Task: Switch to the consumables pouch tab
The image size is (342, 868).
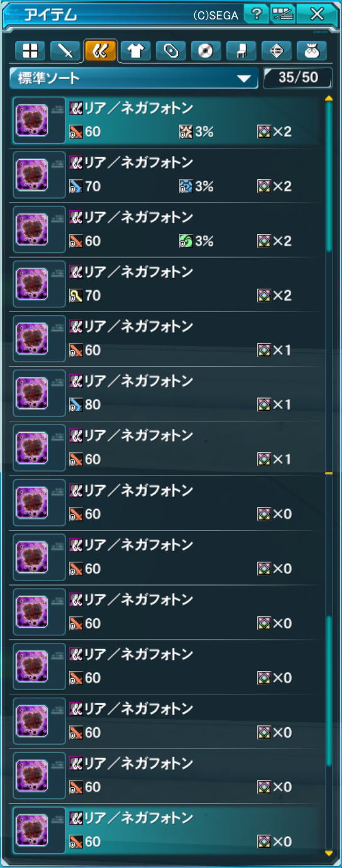Action: coord(311,51)
